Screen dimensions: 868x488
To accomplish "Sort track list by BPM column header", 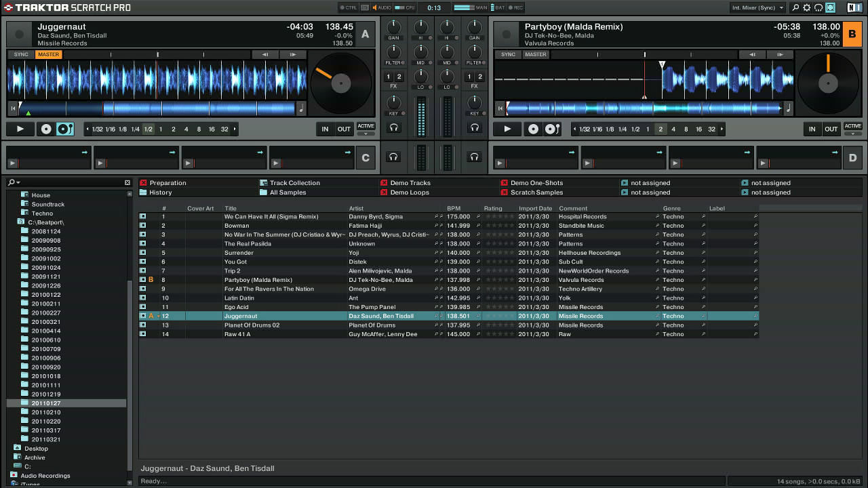I will [x=454, y=208].
